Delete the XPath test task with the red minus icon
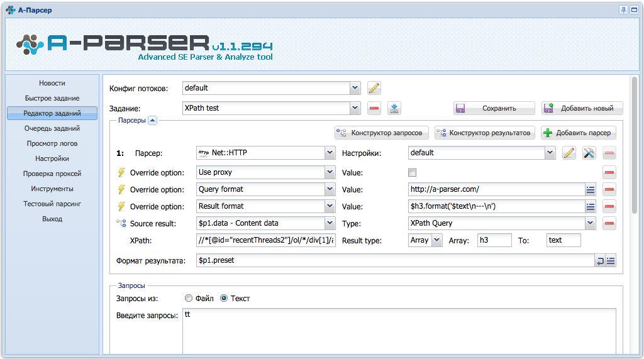This screenshot has width=644, height=359. (374, 108)
